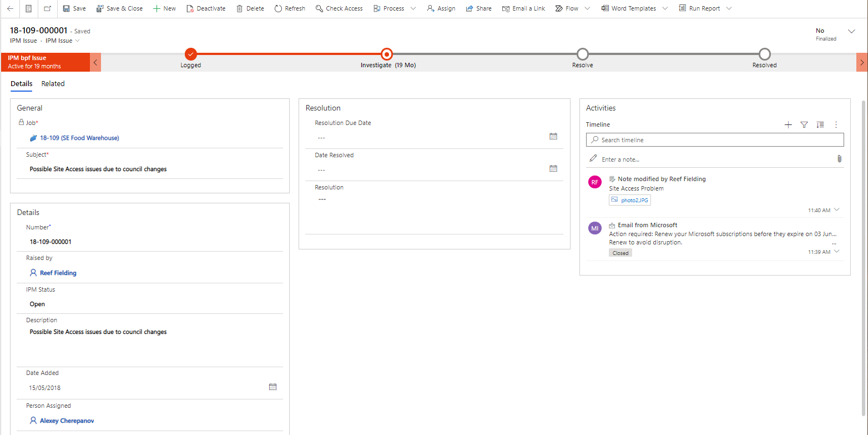Expand the Process dropdown
Image resolution: width=868 pixels, height=435 pixels.
coord(413,8)
